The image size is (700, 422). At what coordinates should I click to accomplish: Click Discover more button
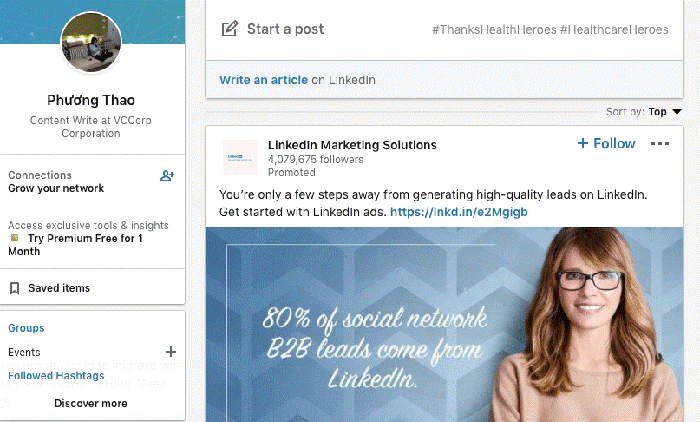[91, 403]
